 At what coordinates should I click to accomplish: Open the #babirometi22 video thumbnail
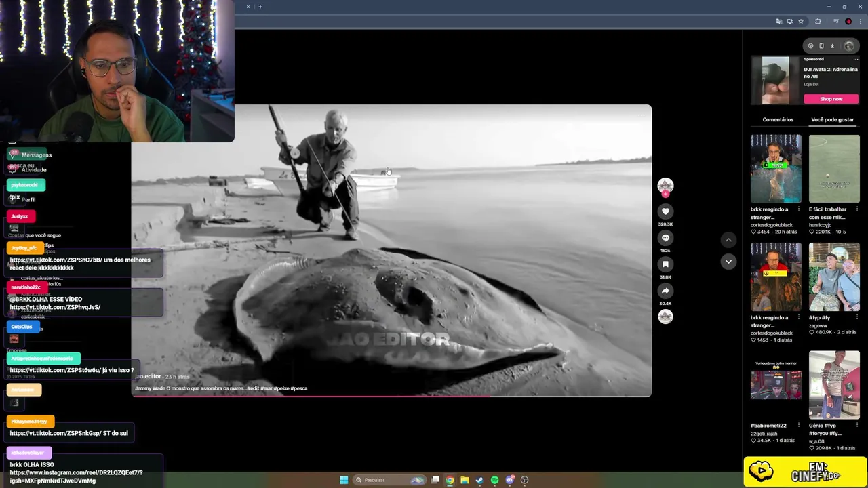coord(776,385)
